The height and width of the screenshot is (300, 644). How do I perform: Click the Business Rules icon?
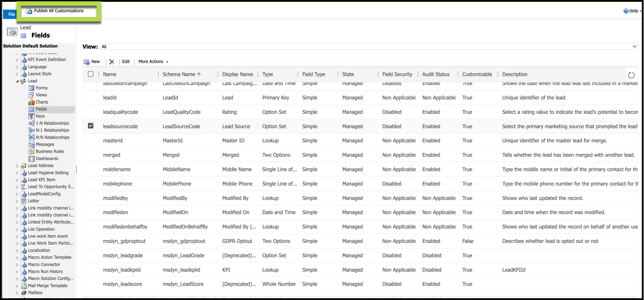pyautogui.click(x=31, y=151)
